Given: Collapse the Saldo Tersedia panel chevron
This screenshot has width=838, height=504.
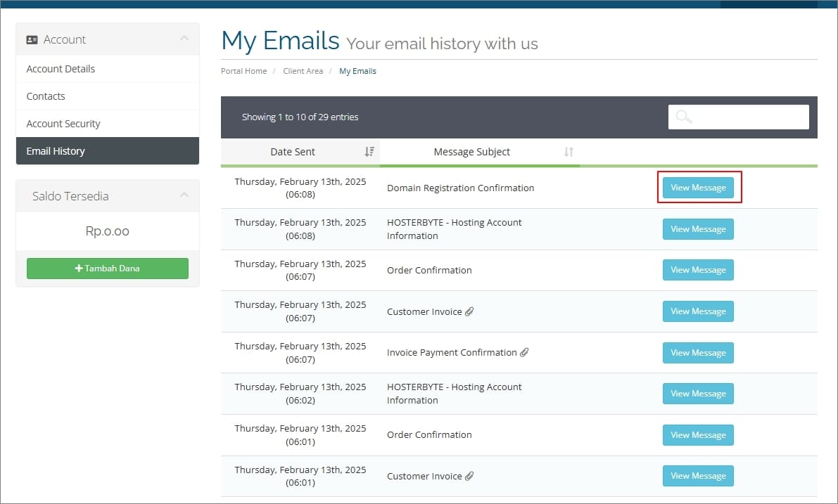Looking at the screenshot, I should [x=184, y=195].
